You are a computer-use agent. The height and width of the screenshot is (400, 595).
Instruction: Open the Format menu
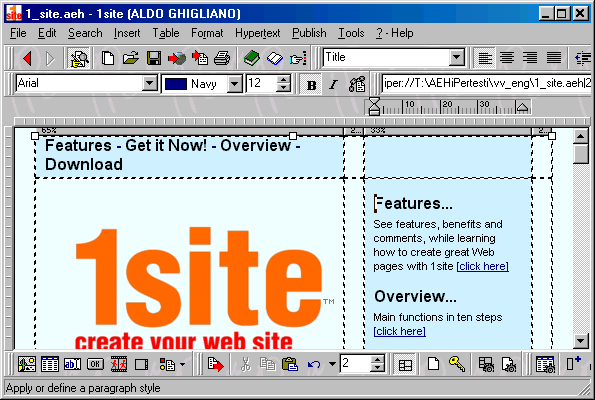pos(207,33)
